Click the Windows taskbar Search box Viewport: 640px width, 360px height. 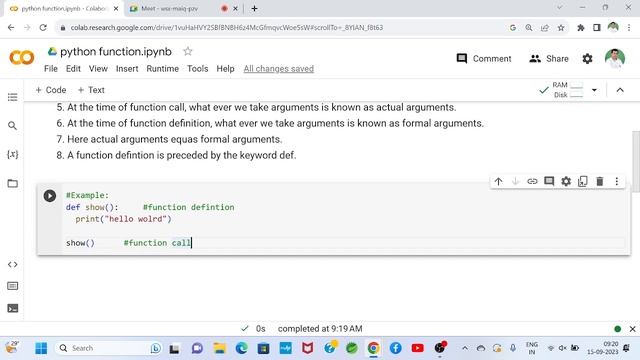[108, 348]
